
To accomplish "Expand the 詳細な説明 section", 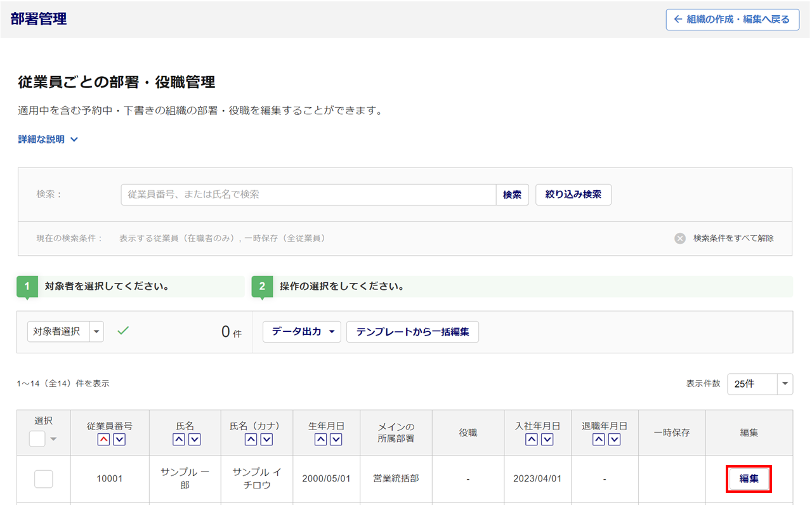I will click(x=48, y=140).
